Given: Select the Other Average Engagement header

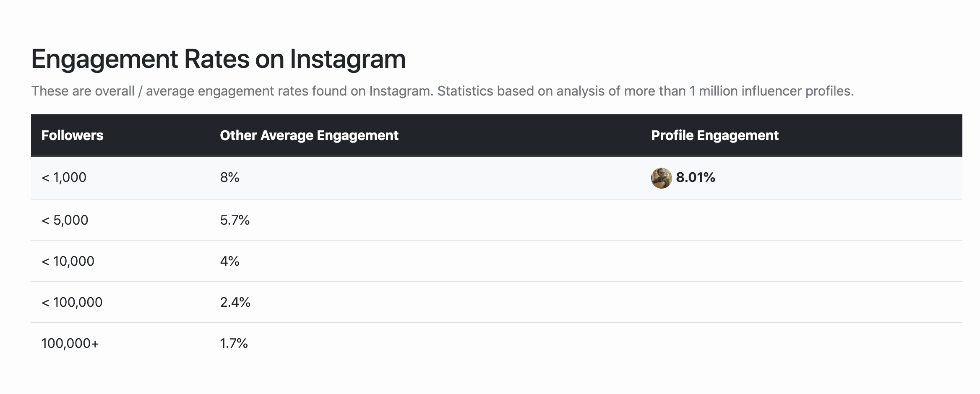Looking at the screenshot, I should tap(309, 135).
